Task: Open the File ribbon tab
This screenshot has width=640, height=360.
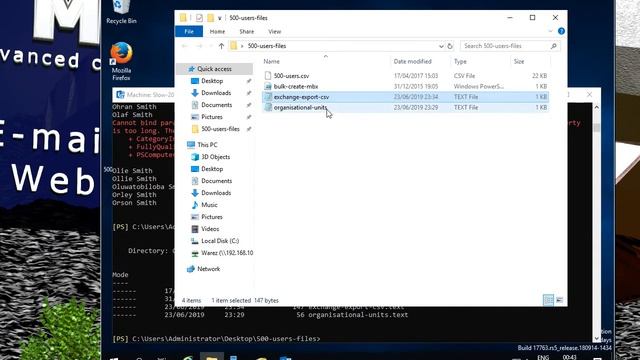Action: (x=189, y=31)
